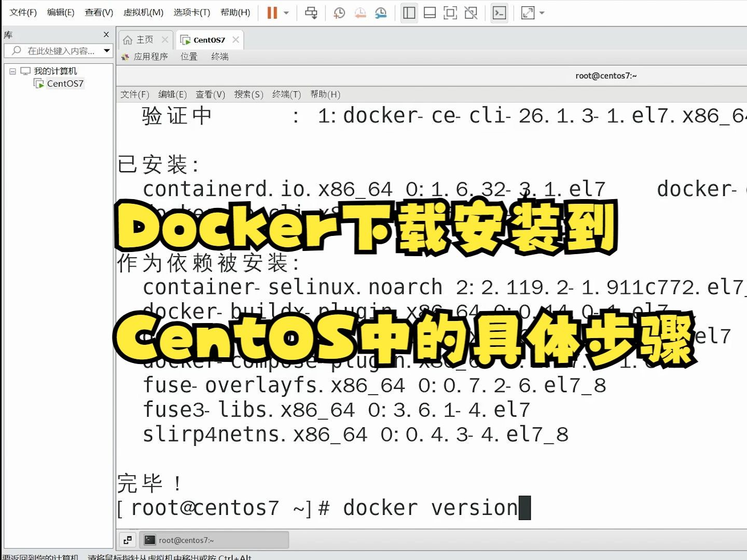Click the 终端 item in GNOME top bar
This screenshot has height=560, width=747.
click(220, 57)
